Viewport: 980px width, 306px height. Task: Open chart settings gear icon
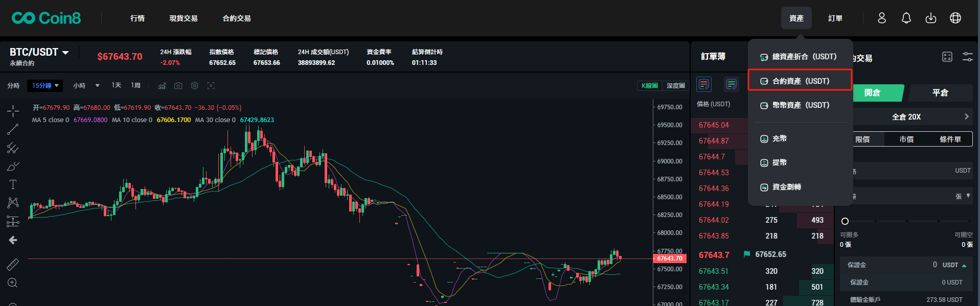click(x=195, y=86)
